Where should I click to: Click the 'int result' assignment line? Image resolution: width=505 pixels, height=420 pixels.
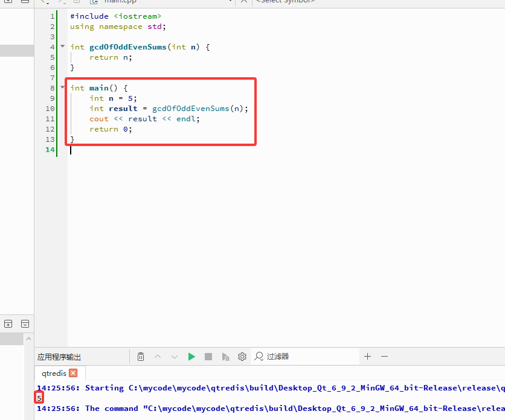coord(169,109)
